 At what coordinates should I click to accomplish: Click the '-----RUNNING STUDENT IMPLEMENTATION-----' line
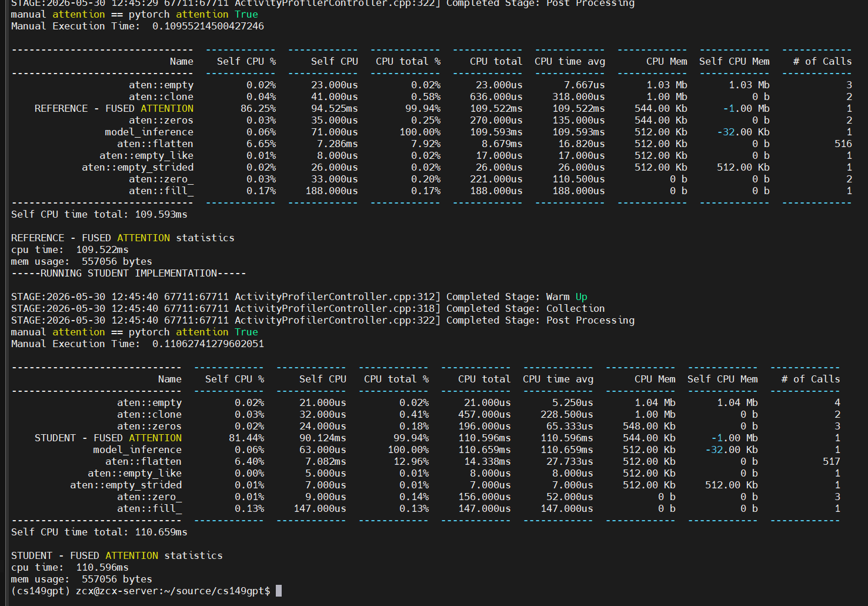pyautogui.click(x=129, y=273)
